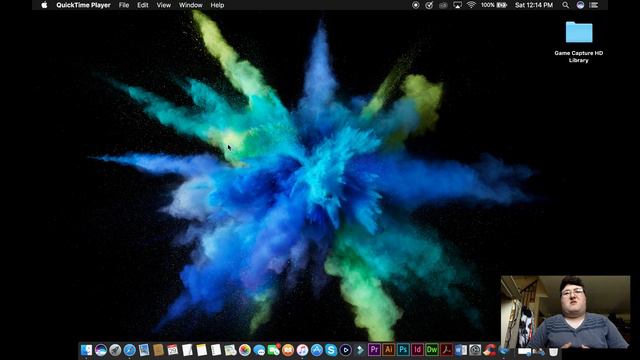This screenshot has height=360, width=640.
Task: Open the Apple menu
Action: point(44,5)
